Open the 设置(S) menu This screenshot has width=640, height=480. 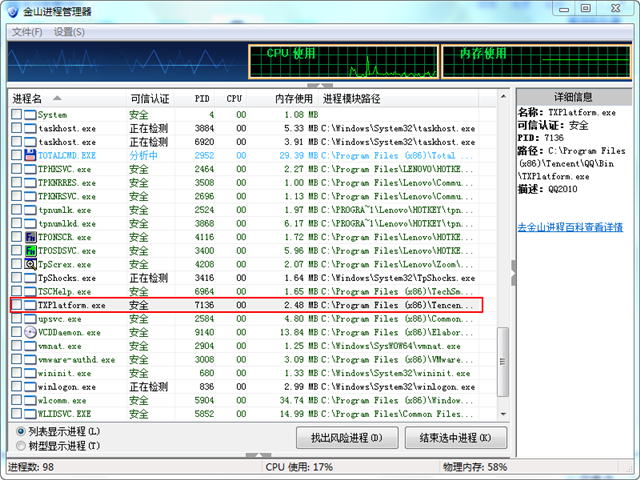tap(69, 32)
